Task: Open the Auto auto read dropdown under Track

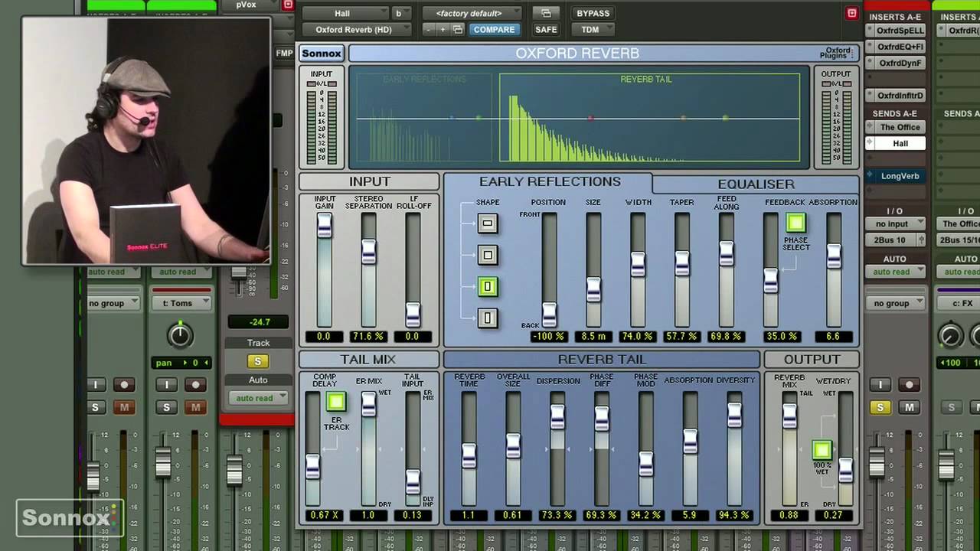Action: (257, 398)
